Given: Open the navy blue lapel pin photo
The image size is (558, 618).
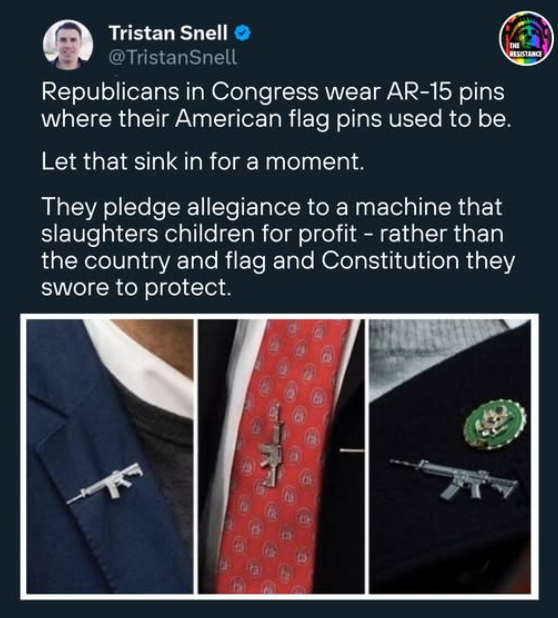Looking at the screenshot, I should 110,456.
